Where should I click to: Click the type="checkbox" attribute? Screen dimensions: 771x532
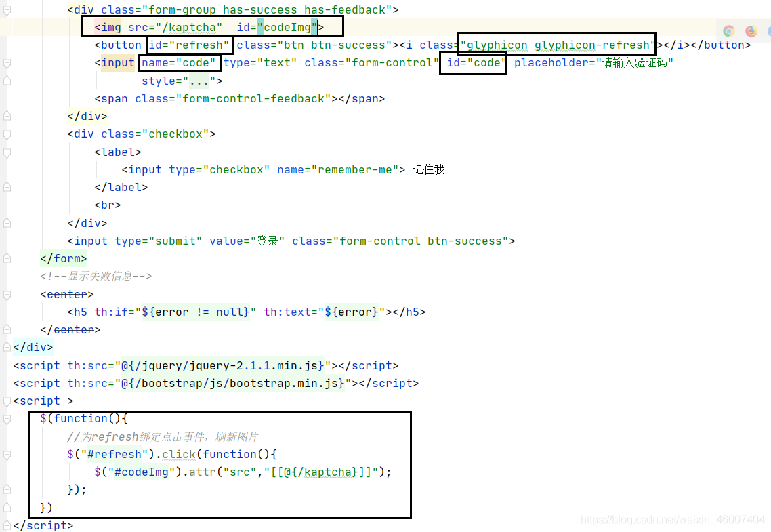pos(220,169)
